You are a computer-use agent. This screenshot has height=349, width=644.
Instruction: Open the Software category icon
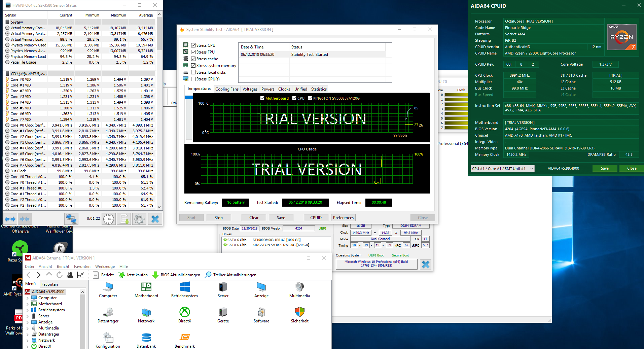[261, 315]
